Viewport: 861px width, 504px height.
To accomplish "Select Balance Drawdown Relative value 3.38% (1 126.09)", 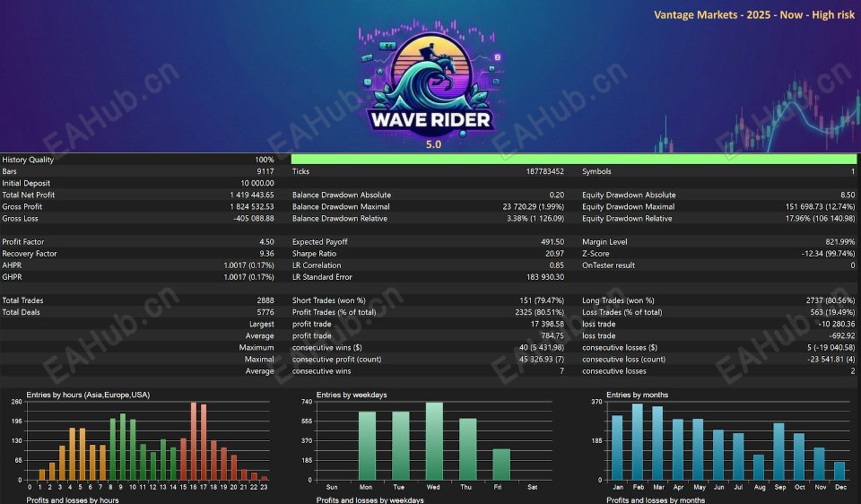I will tap(535, 219).
